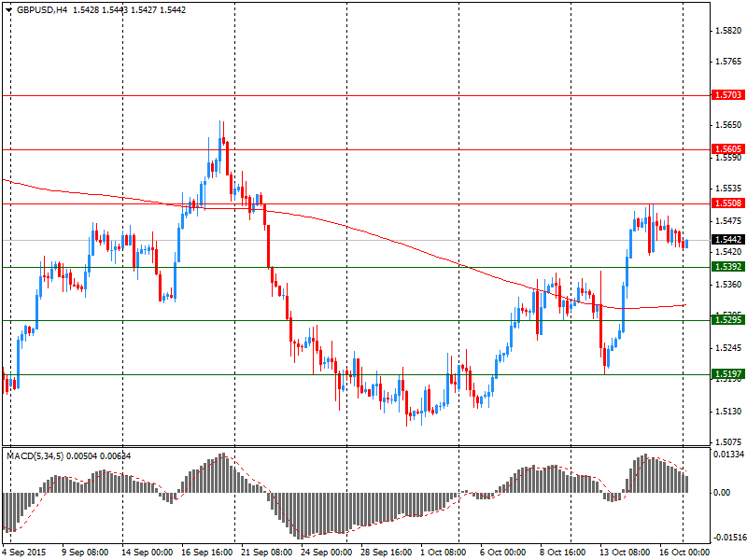Select the 1.5197 green support level label
This screenshot has width=747, height=560.
click(728, 374)
